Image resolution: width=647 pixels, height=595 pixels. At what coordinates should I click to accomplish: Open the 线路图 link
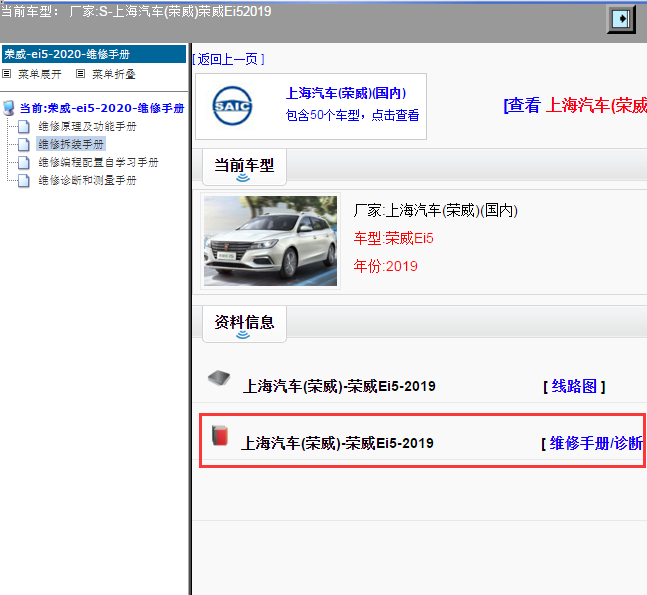pos(574,387)
